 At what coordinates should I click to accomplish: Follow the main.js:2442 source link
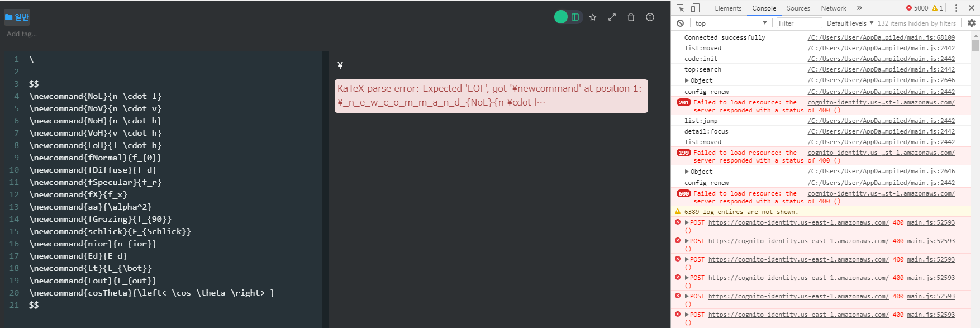click(882, 47)
